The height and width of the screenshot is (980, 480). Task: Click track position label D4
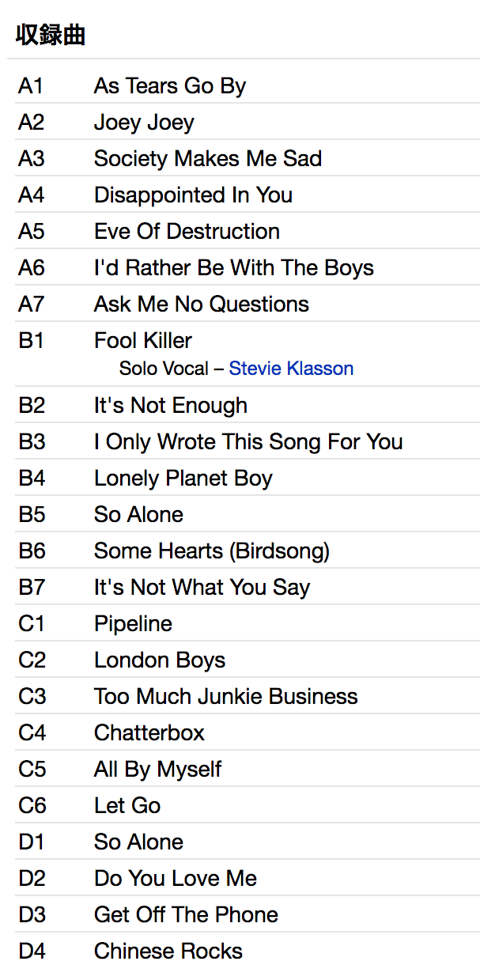32,952
